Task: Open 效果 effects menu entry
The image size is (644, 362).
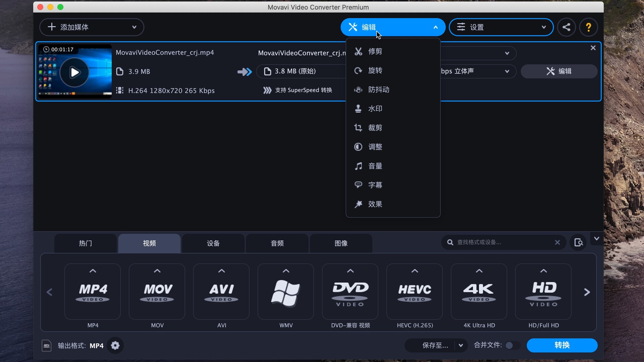Action: [x=393, y=204]
